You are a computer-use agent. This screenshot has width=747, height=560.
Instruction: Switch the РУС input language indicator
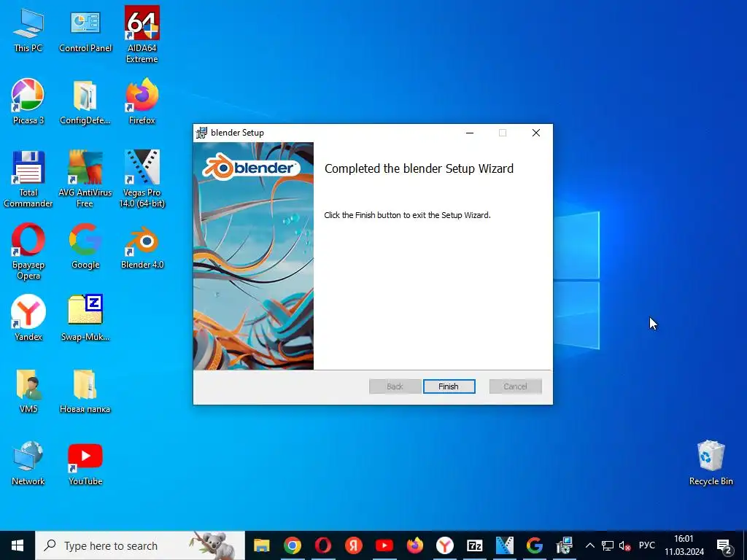[646, 545]
